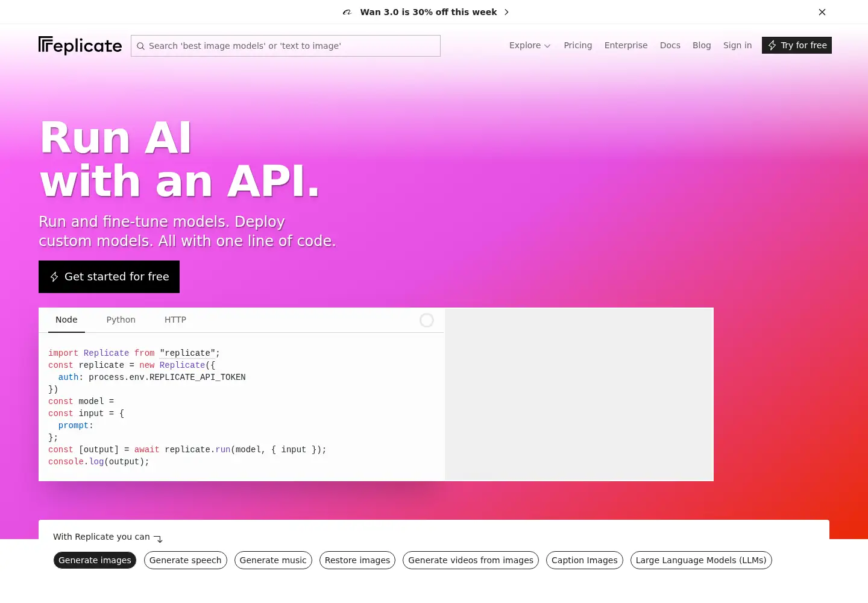Switch to the Python code tab
The height and width of the screenshot is (603, 868).
[x=121, y=320]
